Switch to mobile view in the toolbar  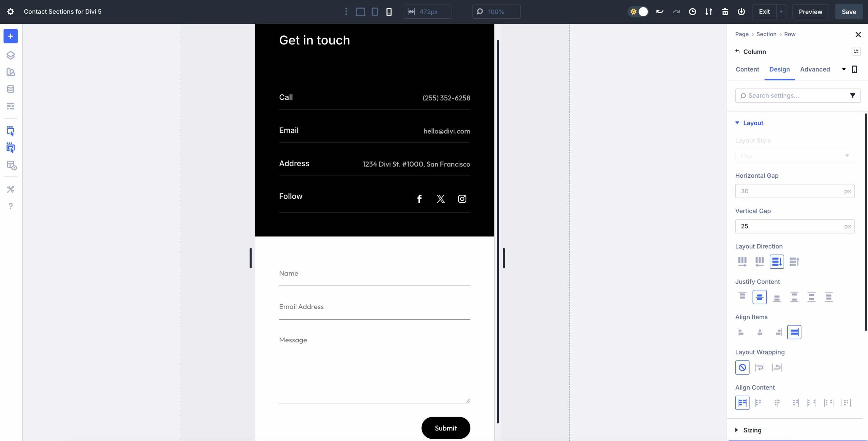389,12
